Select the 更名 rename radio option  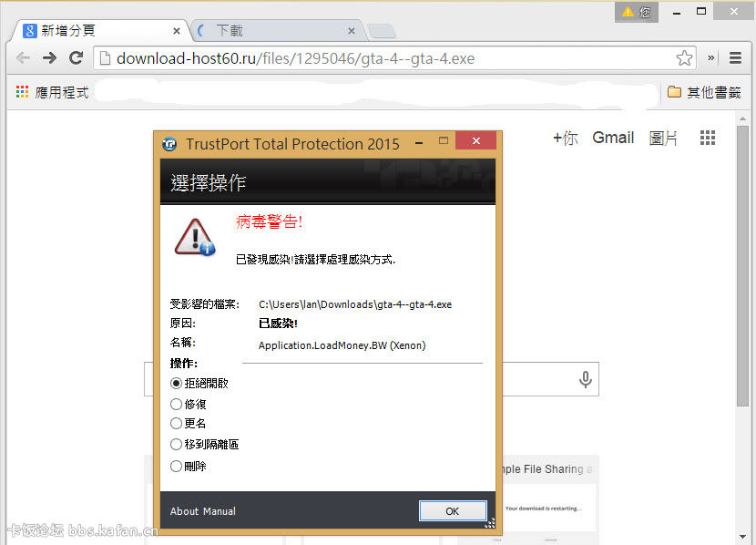tap(188, 424)
